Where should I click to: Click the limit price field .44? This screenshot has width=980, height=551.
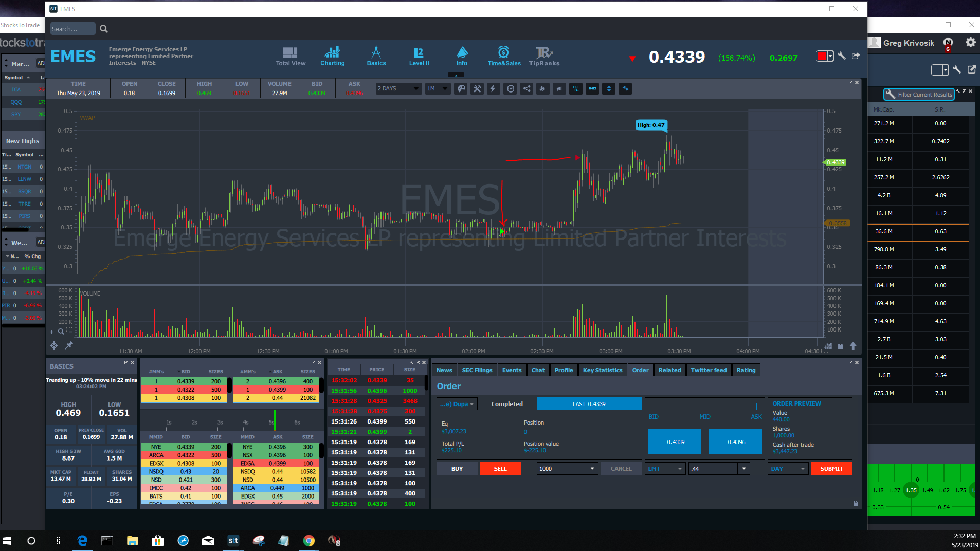713,469
